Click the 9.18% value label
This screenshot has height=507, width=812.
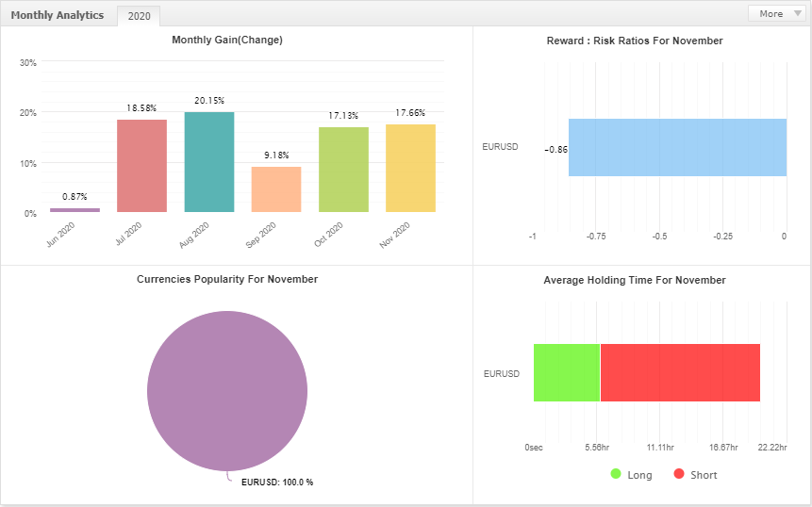click(276, 155)
